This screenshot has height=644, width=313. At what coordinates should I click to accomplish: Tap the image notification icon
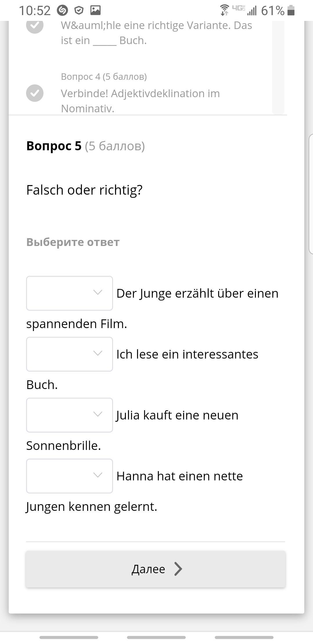pyautogui.click(x=95, y=10)
